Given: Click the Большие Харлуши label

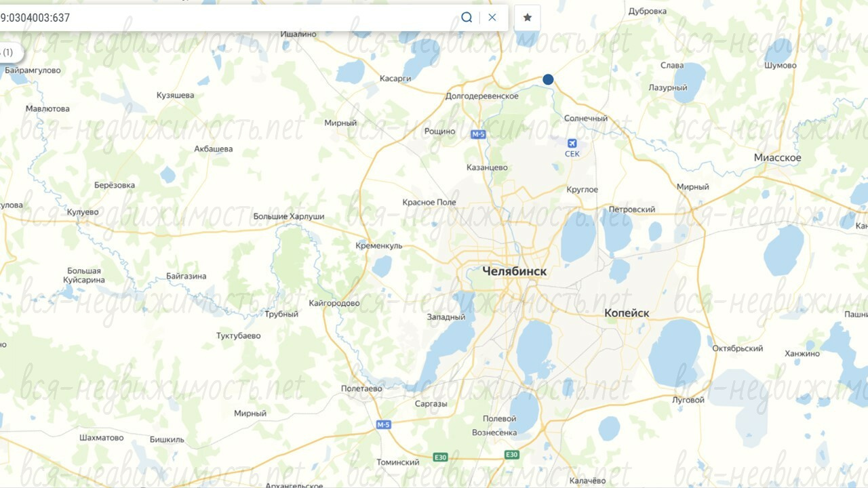Looking at the screenshot, I should (288, 216).
